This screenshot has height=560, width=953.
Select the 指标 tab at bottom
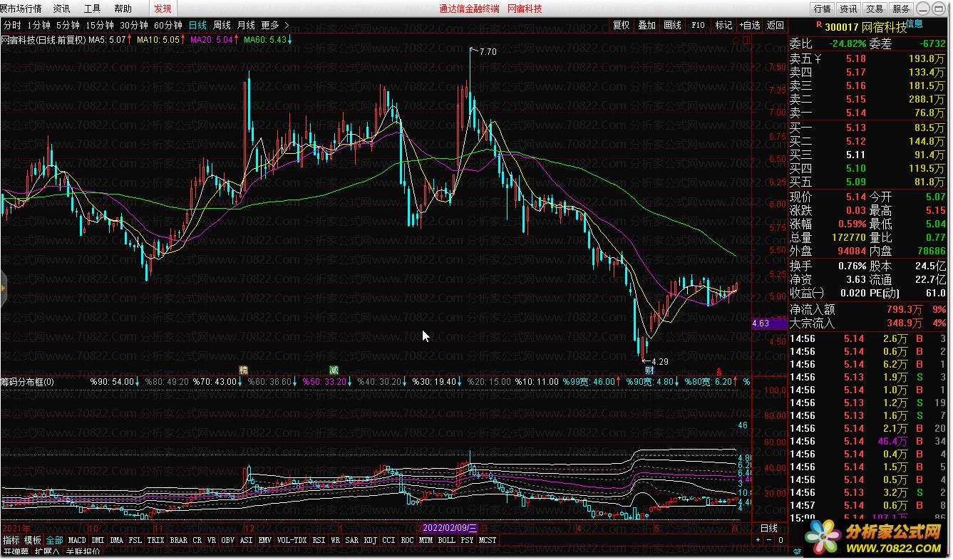coord(11,540)
